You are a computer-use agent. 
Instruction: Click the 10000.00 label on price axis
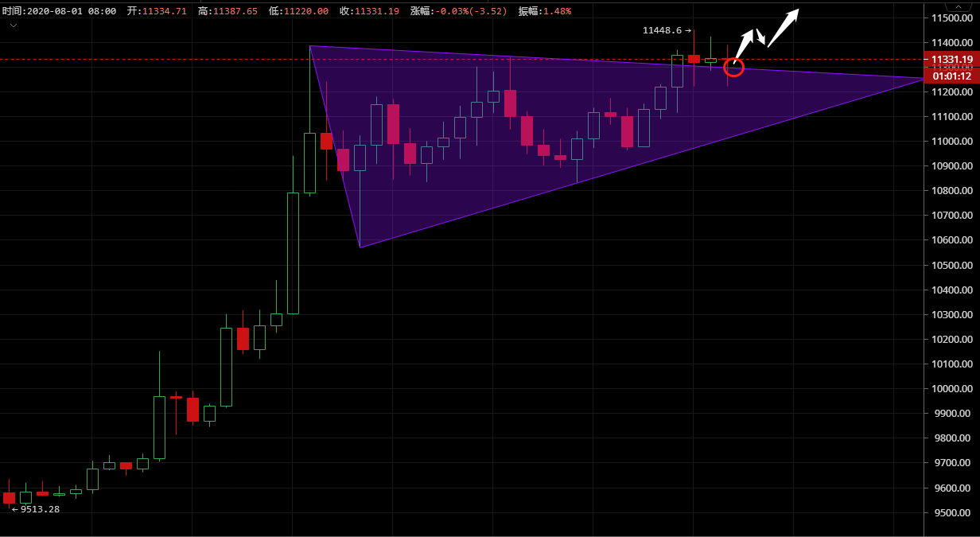pos(952,389)
